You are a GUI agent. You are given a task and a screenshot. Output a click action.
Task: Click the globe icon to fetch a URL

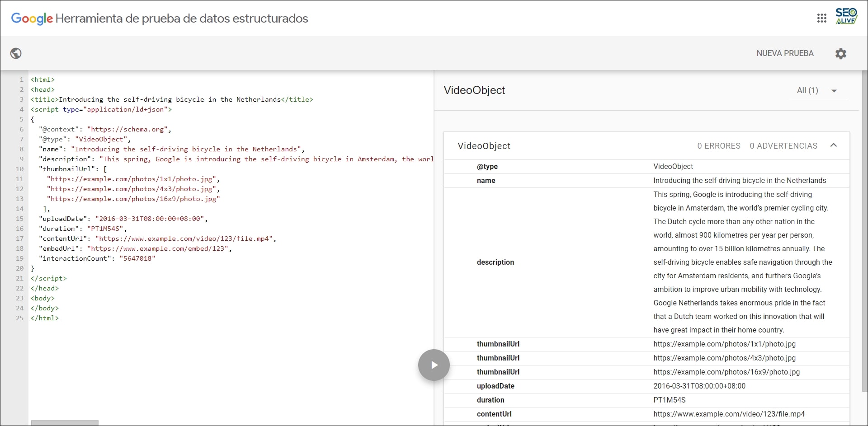tap(16, 53)
